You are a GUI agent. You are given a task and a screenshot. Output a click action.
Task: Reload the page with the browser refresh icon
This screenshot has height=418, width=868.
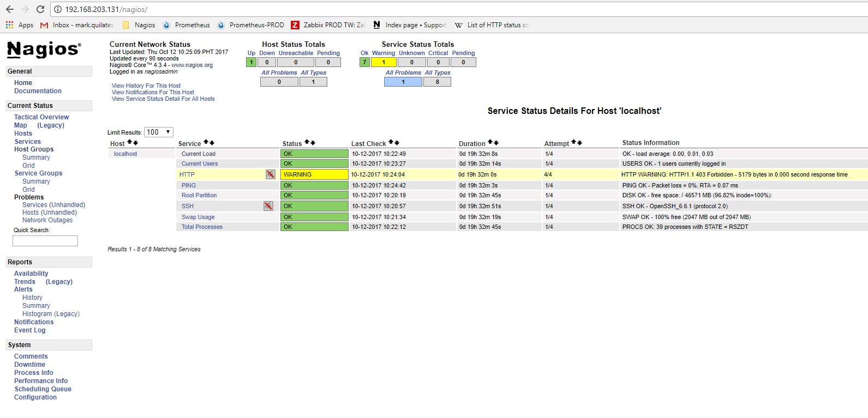point(40,9)
